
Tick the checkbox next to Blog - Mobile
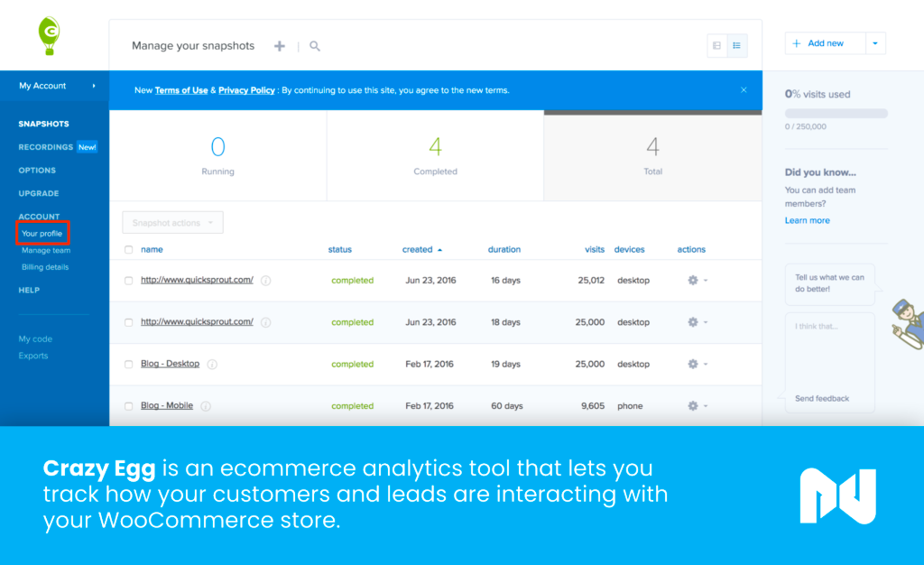click(x=128, y=406)
